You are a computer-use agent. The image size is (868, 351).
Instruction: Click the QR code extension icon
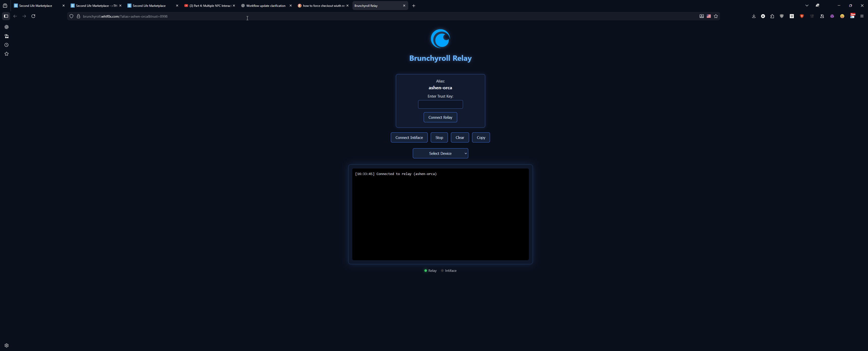click(792, 16)
